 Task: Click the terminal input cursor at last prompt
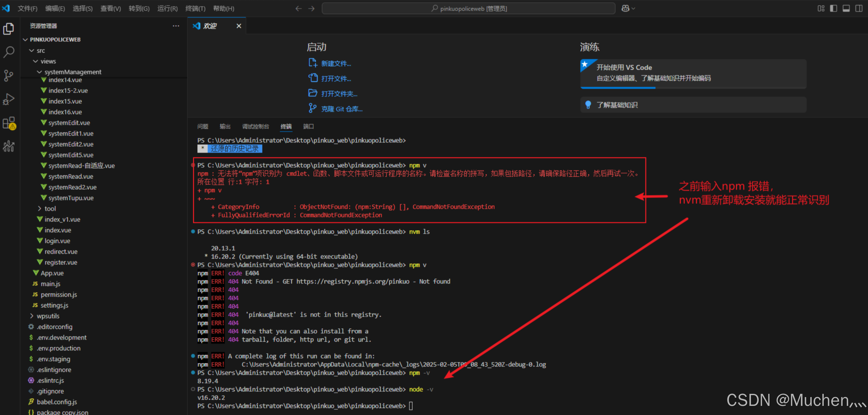pyautogui.click(x=411, y=406)
